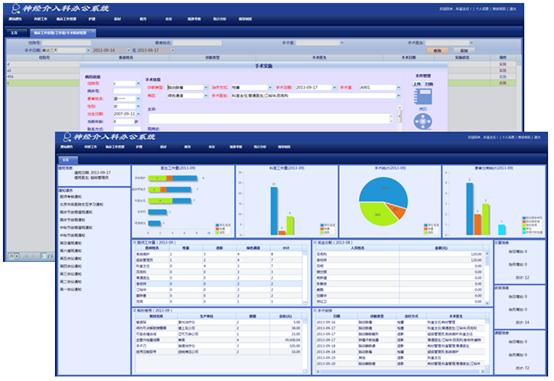Close the second tab in the back window
This screenshot has height=381, width=554.
pos(93,32)
